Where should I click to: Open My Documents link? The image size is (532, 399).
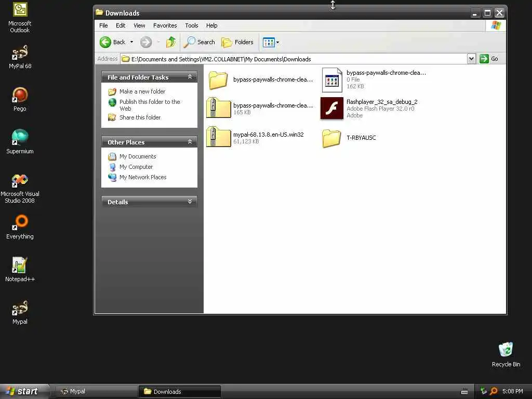[138, 156]
